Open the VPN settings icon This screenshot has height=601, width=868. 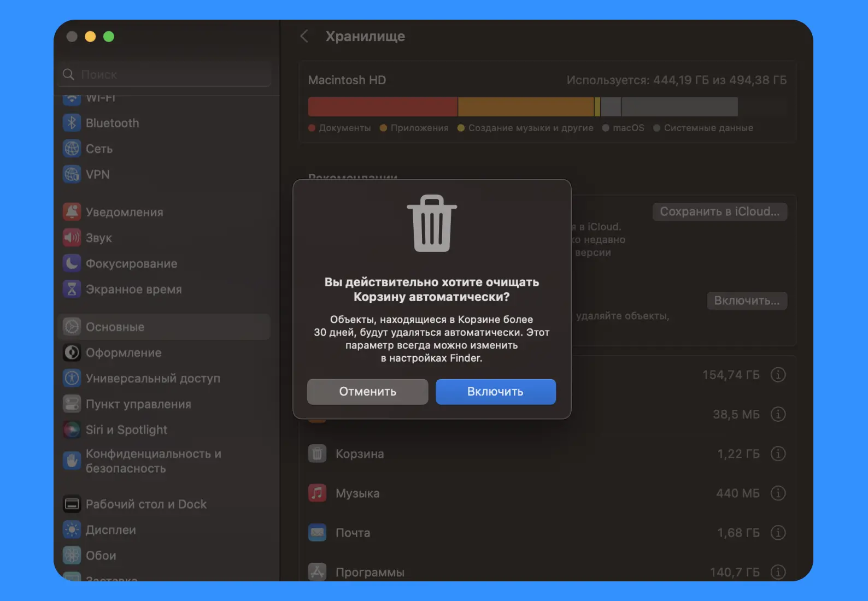(72, 174)
